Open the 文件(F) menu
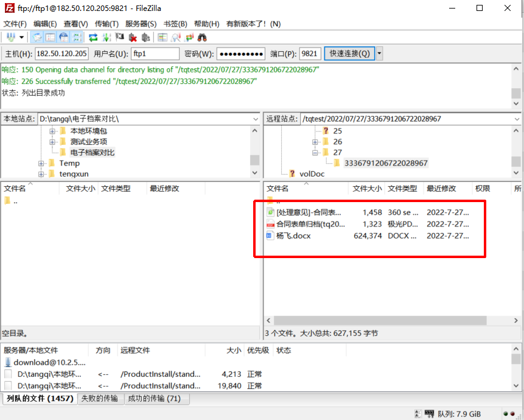 coord(15,24)
